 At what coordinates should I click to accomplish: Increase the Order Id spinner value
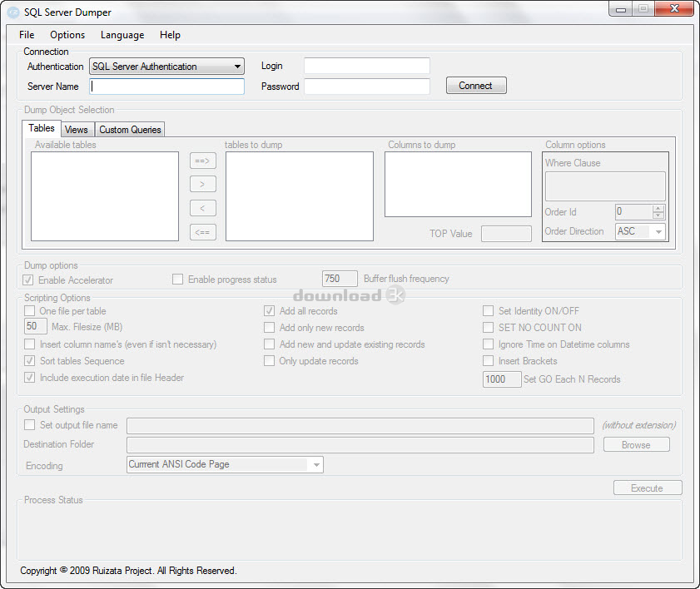[658, 209]
